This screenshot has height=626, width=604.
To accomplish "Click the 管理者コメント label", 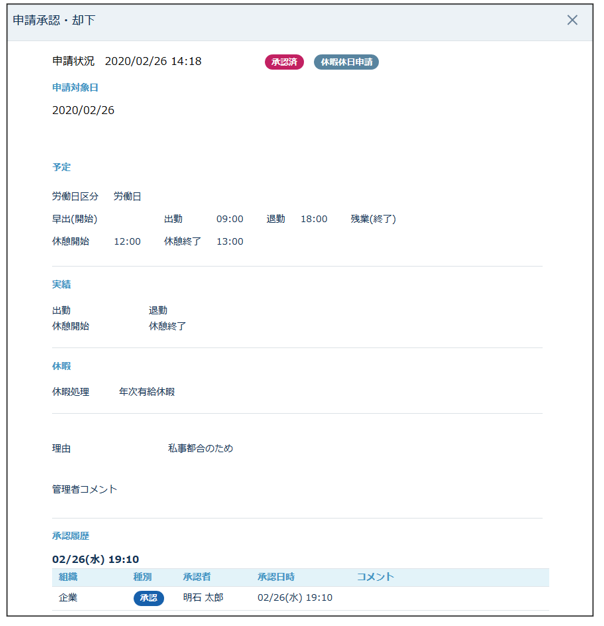I will click(85, 490).
